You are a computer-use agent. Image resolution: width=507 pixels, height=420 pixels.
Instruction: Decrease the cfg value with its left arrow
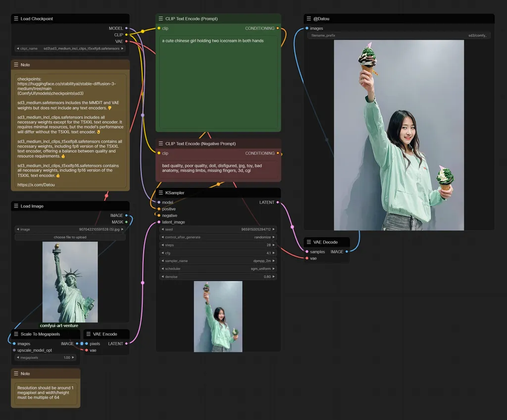pos(161,253)
